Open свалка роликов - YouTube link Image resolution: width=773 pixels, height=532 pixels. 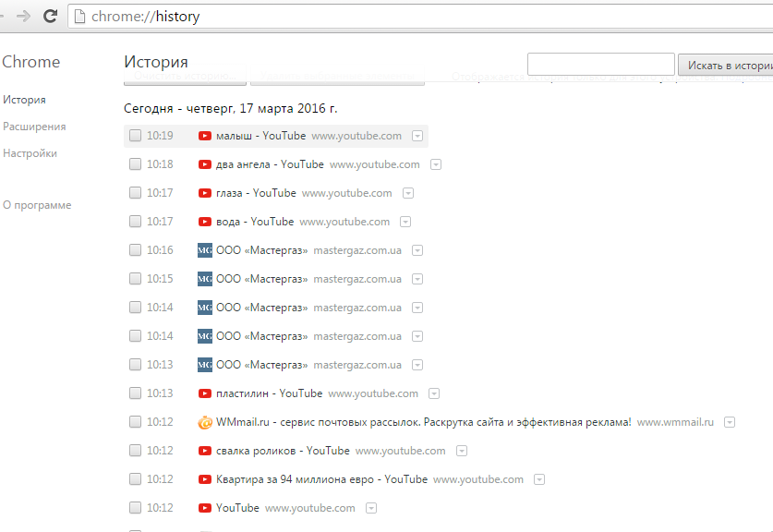point(283,450)
